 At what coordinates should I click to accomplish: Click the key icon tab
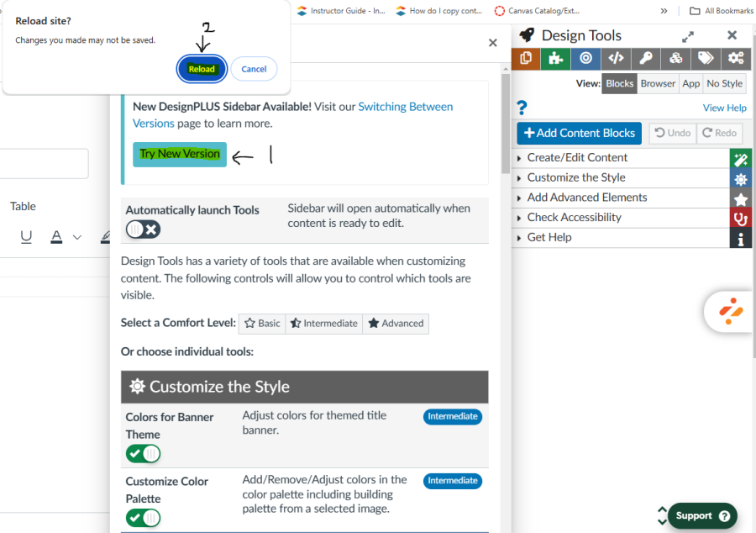(646, 59)
